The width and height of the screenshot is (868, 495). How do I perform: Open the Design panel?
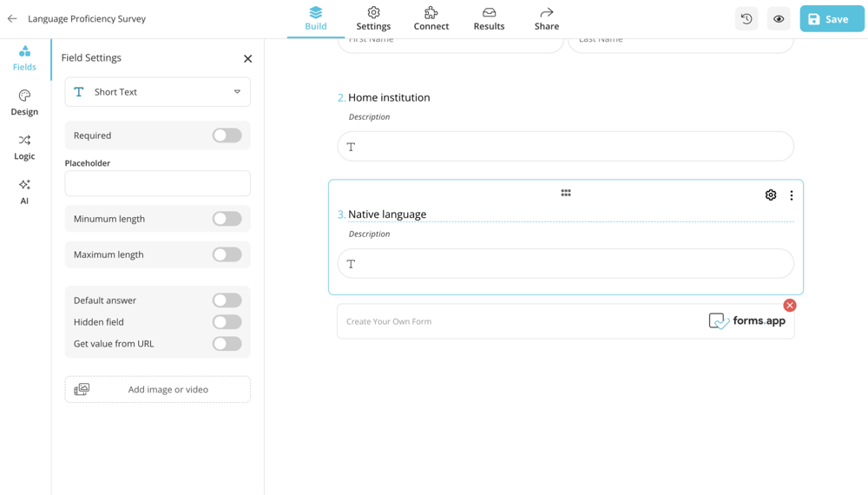(24, 102)
